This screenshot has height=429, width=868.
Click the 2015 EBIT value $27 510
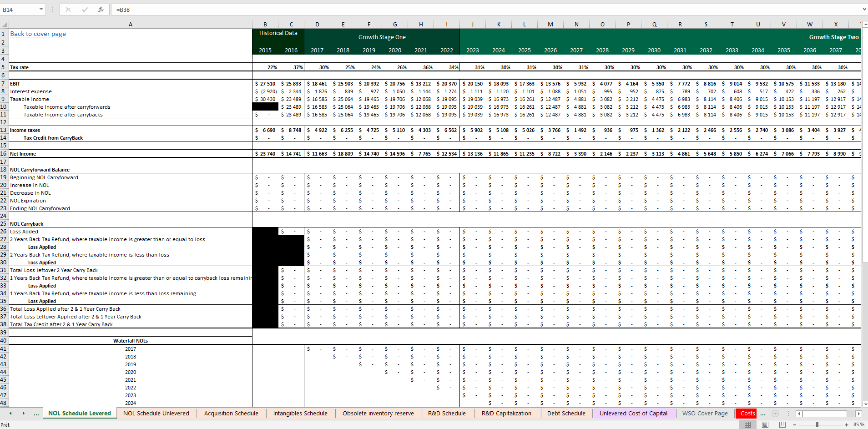point(265,84)
